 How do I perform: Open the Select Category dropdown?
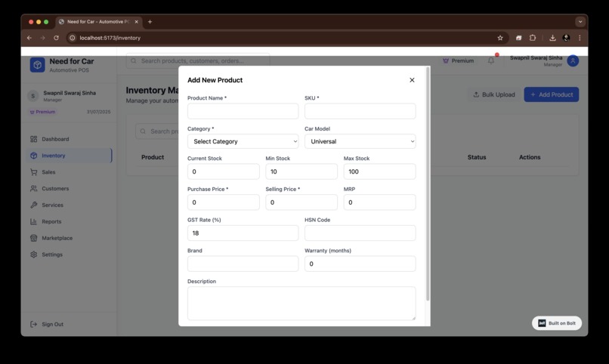coord(243,141)
